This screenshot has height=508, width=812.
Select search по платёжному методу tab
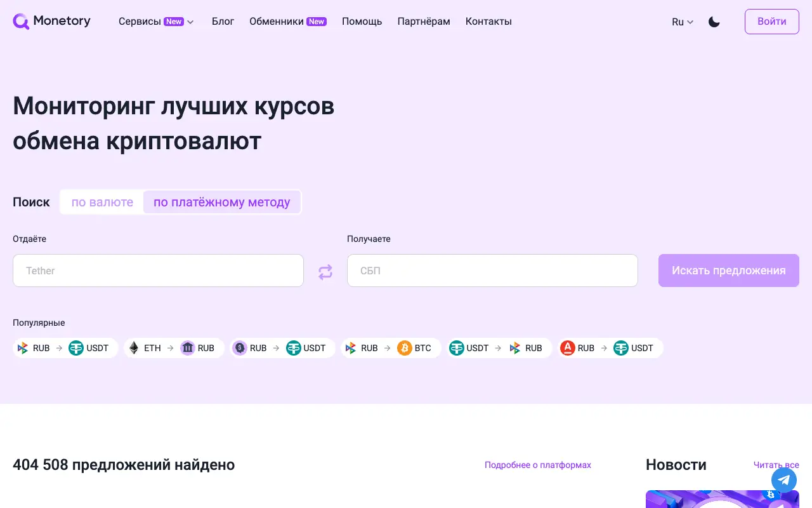(x=222, y=203)
